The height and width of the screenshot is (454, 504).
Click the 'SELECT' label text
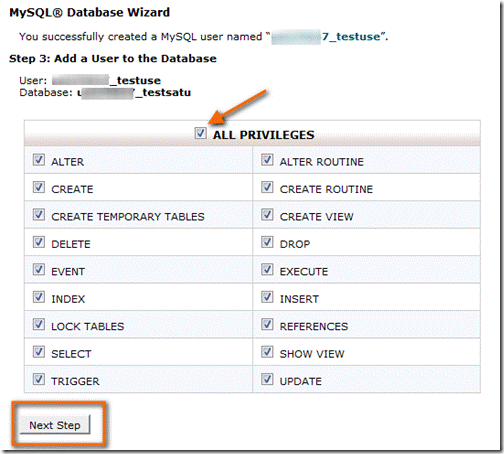click(71, 354)
